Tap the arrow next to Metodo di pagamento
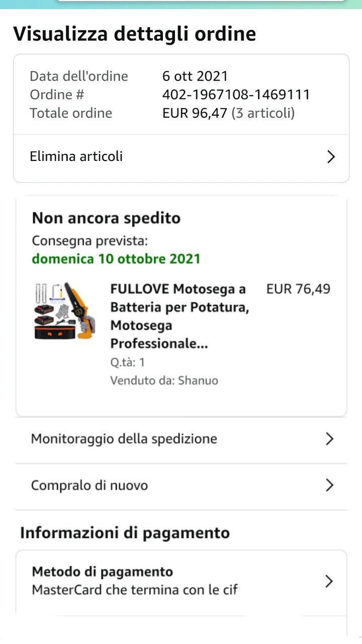This screenshot has width=362, height=644. (329, 582)
